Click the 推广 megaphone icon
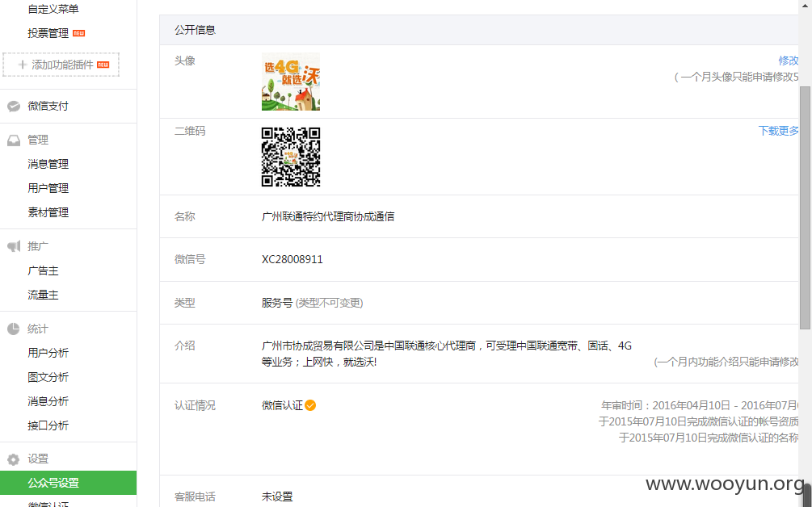 click(14, 246)
